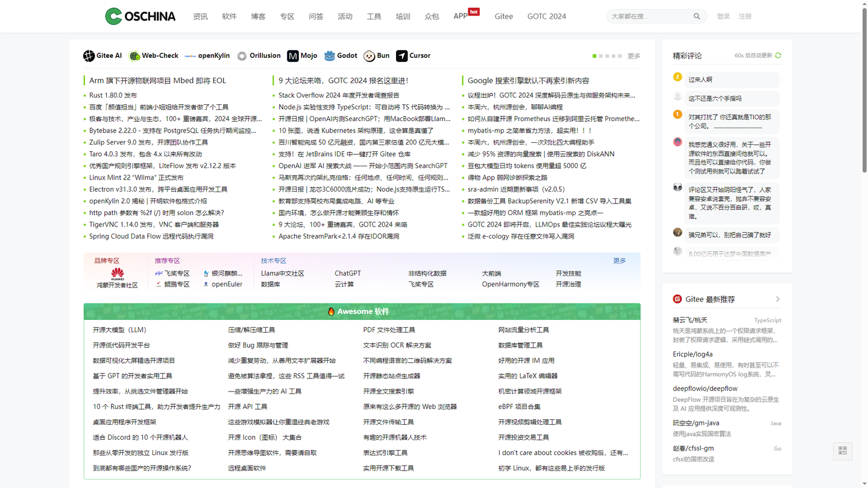Viewport: 868px width, 488px height.
Task: Open the Gitee AI project icon
Action: 89,56
